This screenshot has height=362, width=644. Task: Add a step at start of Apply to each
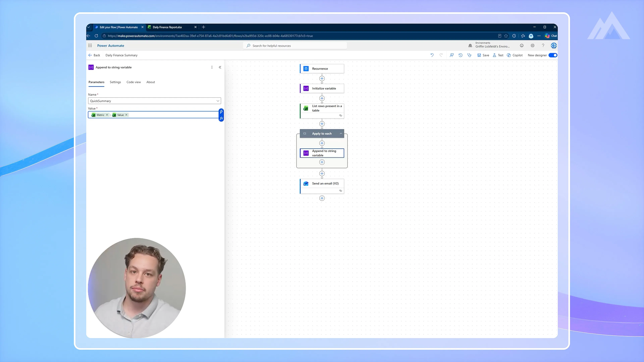pos(322,143)
